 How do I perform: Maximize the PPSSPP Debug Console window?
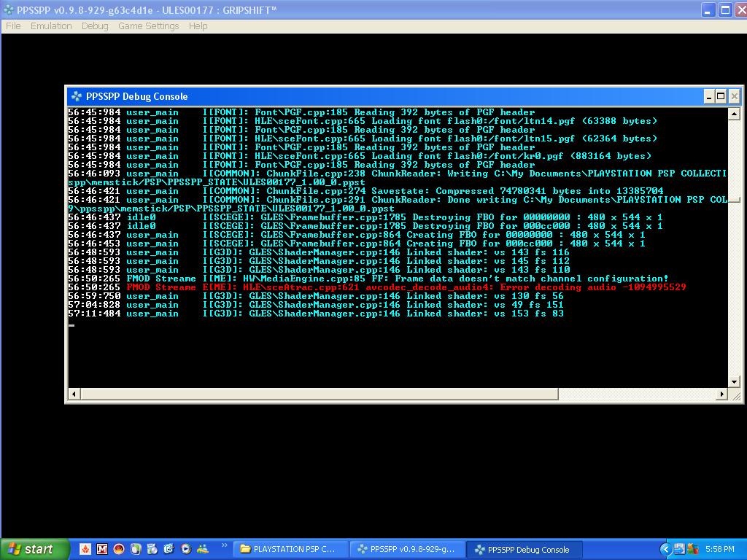pyautogui.click(x=721, y=96)
